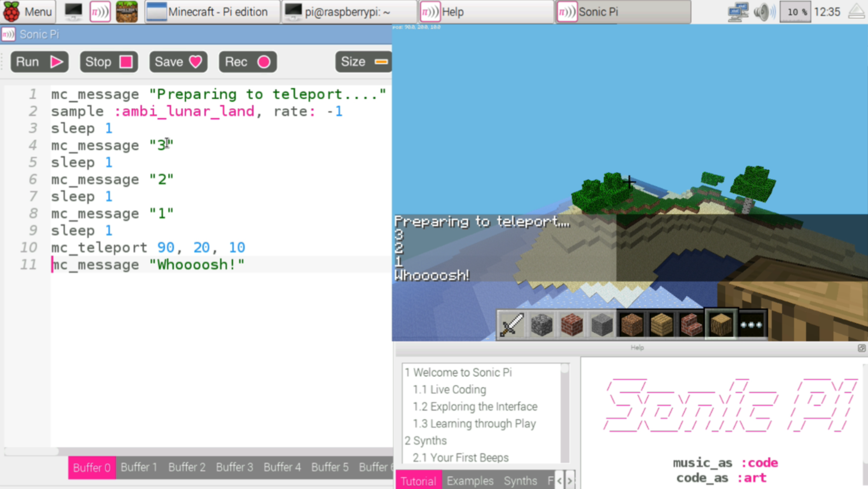Click the "Whoooosh!" string in line 11
The height and width of the screenshot is (489, 868).
point(197,264)
